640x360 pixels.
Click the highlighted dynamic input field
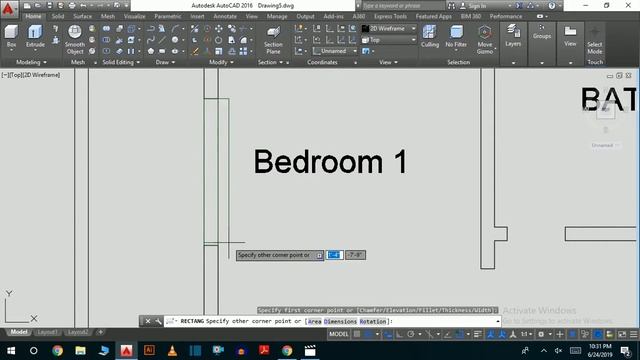[334, 255]
